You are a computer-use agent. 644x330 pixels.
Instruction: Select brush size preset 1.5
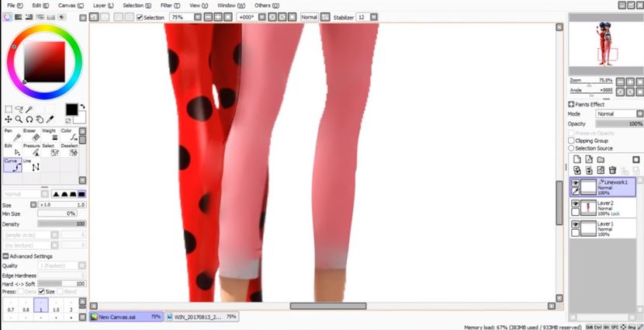pyautogui.click(x=57, y=305)
